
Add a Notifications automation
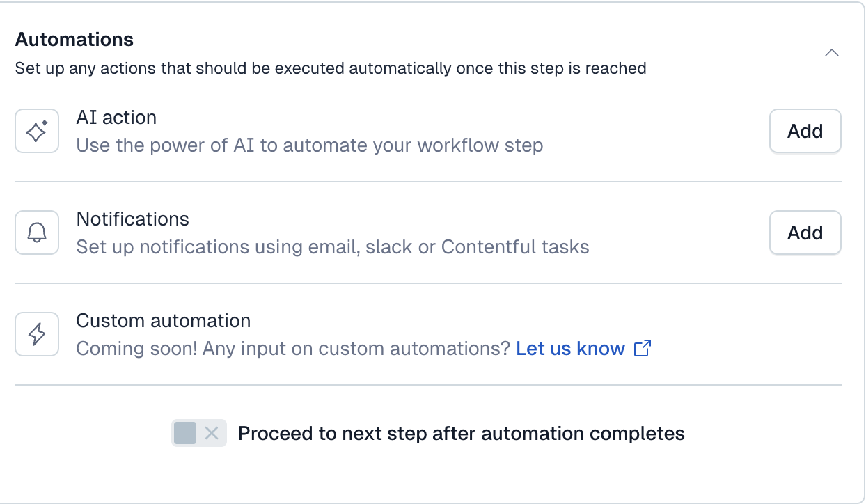pyautogui.click(x=805, y=233)
